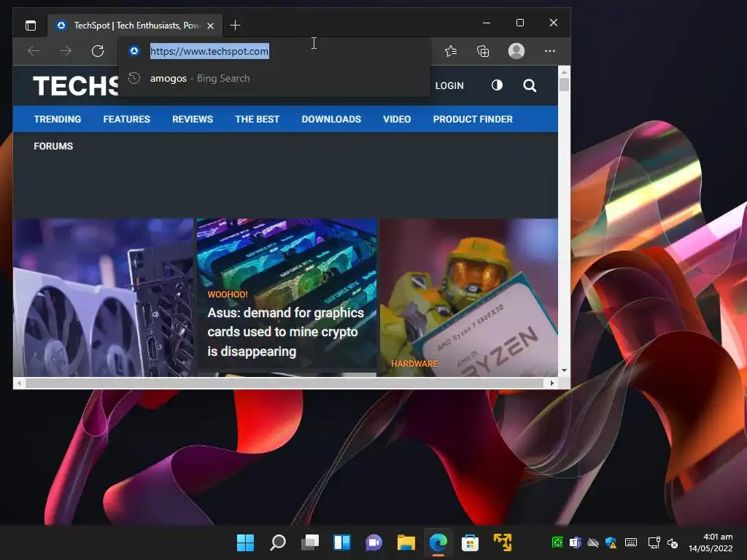Click the vertical scrollbar thumb
The height and width of the screenshot is (560, 747).
coord(564,85)
